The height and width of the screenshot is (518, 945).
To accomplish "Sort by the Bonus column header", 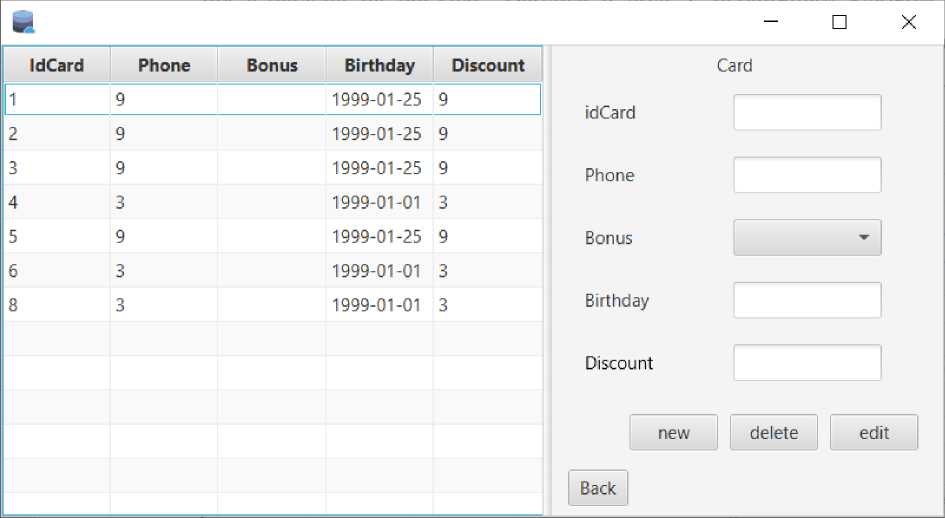I will click(x=272, y=65).
